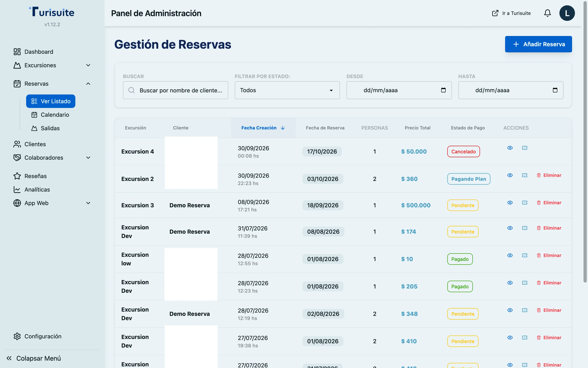Viewport: 588px width, 368px height.
Task: Click the eye icon in the $ 205 row
Action: pos(510,283)
